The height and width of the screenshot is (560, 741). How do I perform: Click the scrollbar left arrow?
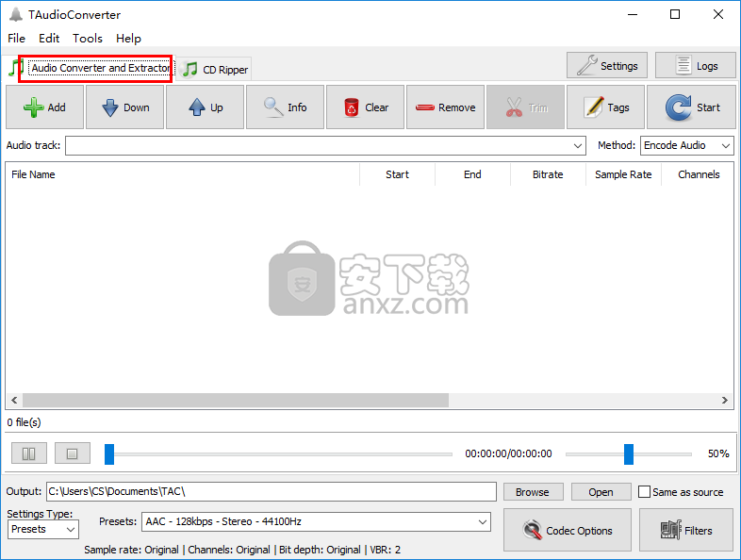pyautogui.click(x=14, y=401)
